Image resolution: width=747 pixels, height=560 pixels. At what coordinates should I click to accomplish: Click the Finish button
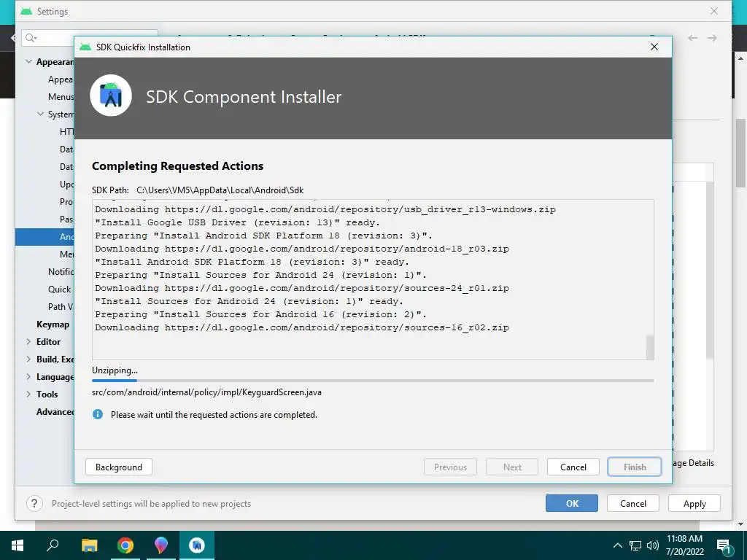pyautogui.click(x=635, y=467)
